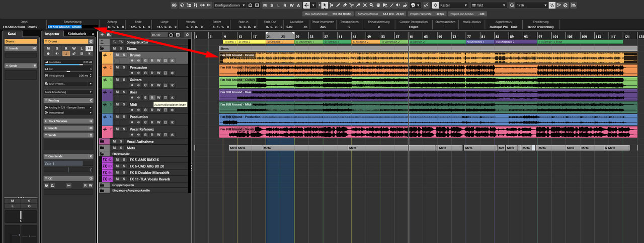Click the Add Track plus icon
The height and width of the screenshot is (243, 644).
click(102, 35)
